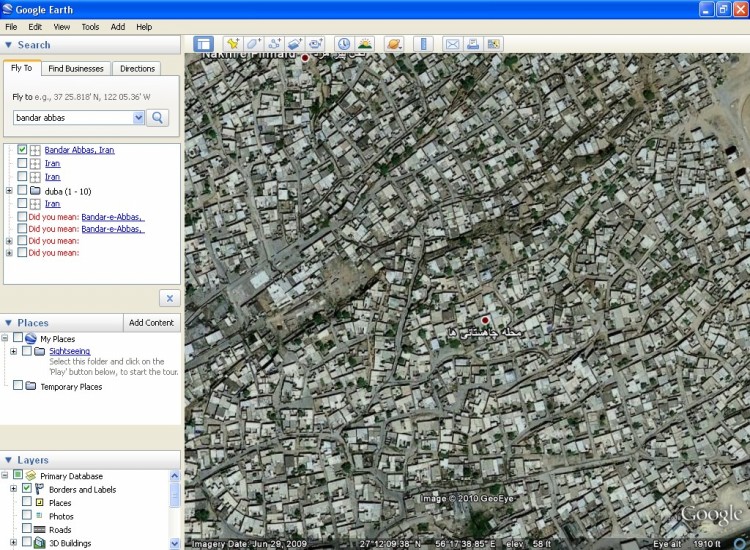This screenshot has height=550, width=750.
Task: Check the Temporary Places box
Action: [18, 385]
